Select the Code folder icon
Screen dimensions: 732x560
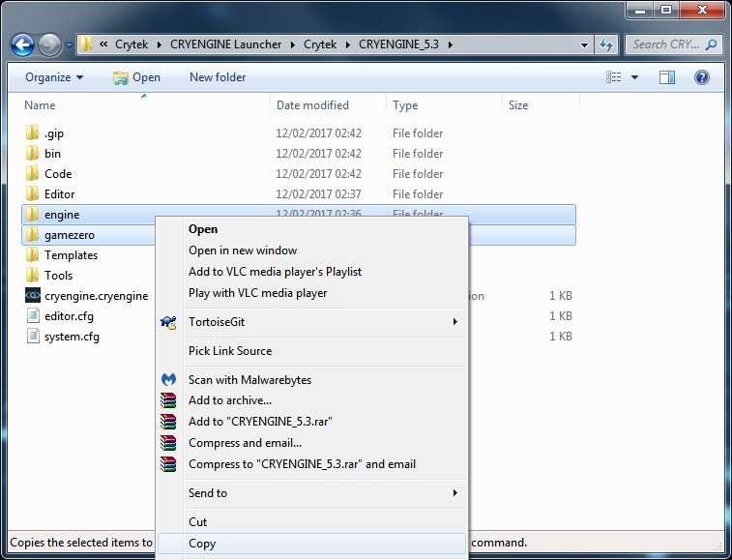tap(32, 174)
